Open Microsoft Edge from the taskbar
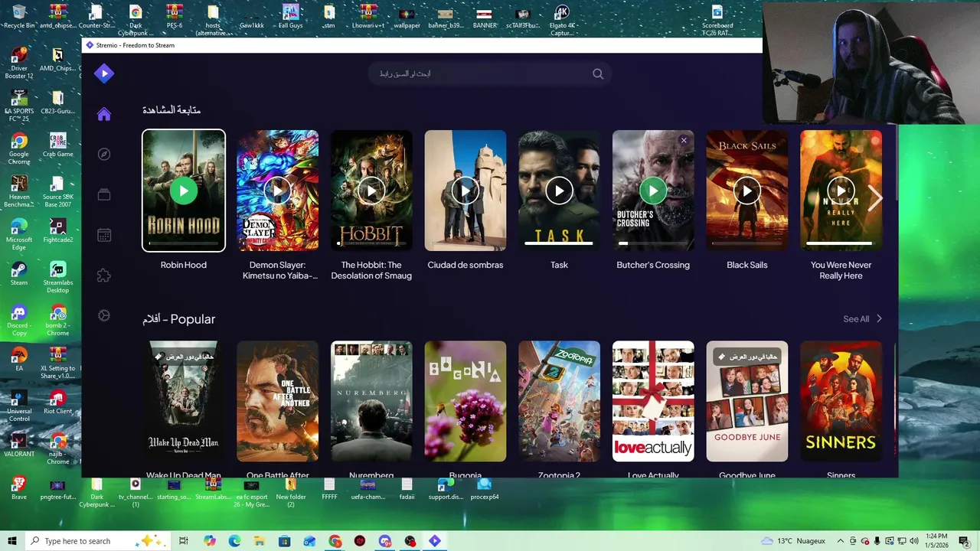This screenshot has width=980, height=551. coord(234,541)
